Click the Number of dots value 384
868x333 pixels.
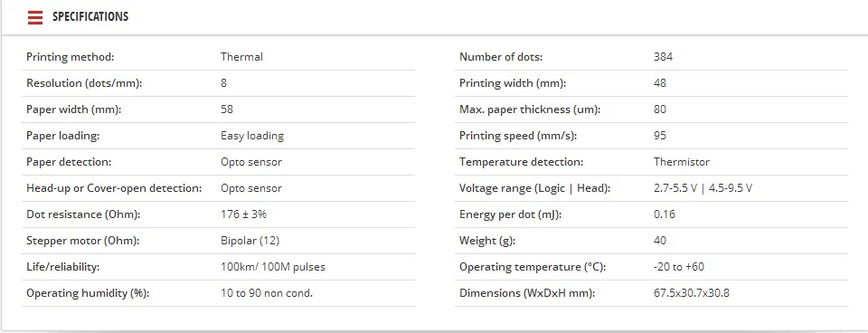pyautogui.click(x=663, y=56)
